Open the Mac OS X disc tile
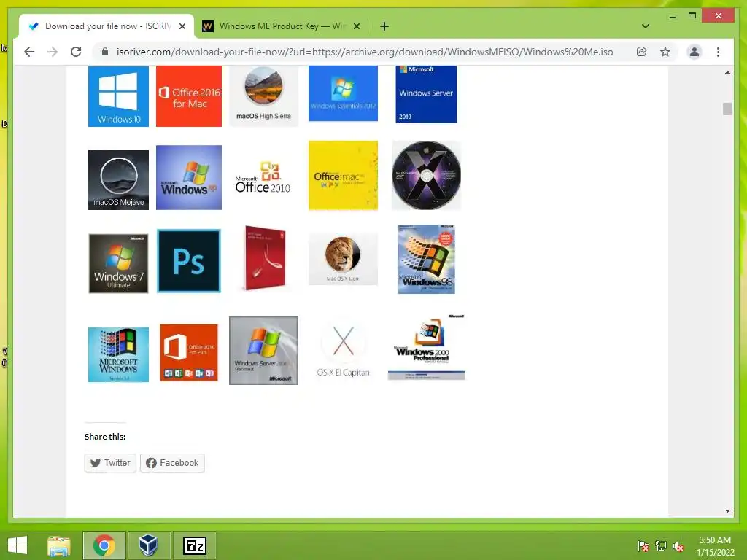The image size is (747, 560). pos(426,175)
